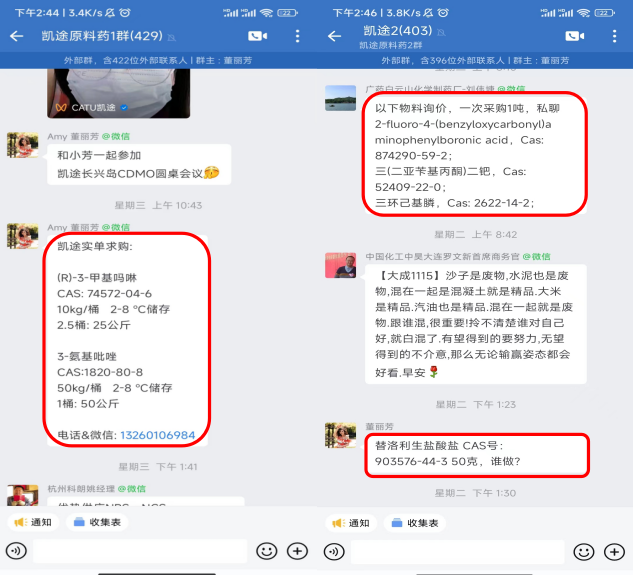Open emoji picker in left chat

(x=266, y=551)
